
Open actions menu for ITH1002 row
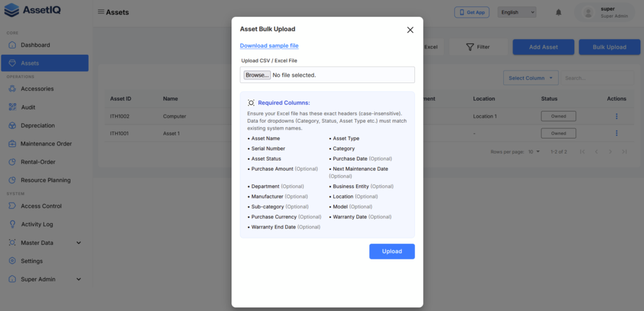click(x=616, y=116)
